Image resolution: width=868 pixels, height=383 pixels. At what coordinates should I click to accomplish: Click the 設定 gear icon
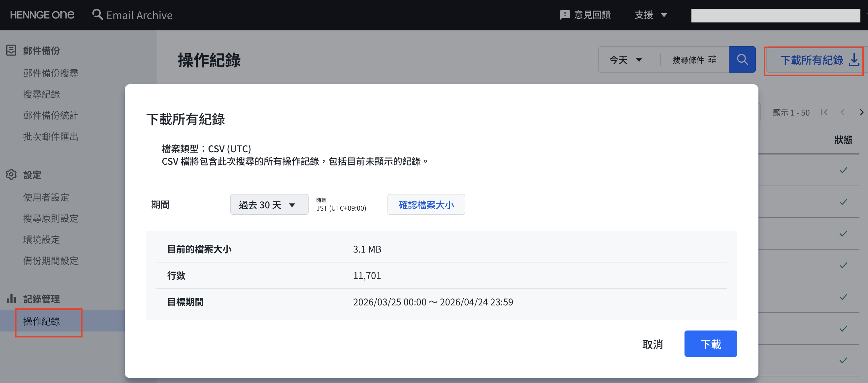click(x=11, y=175)
